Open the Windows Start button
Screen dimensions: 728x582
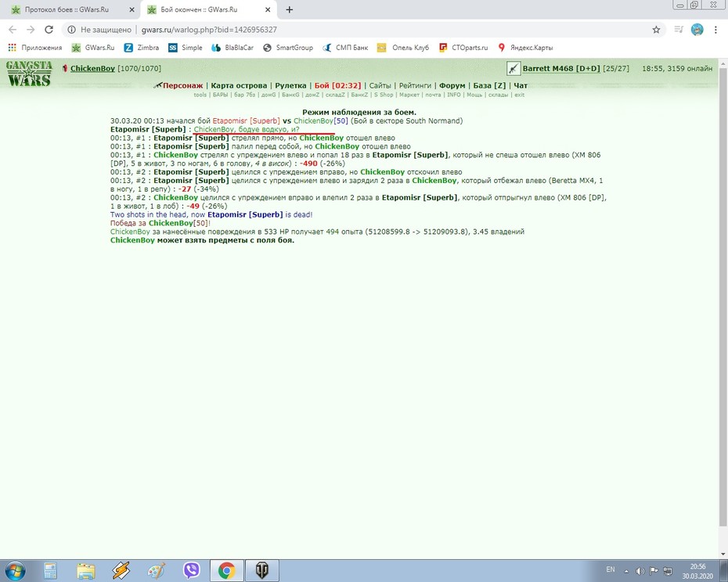coord(14,570)
